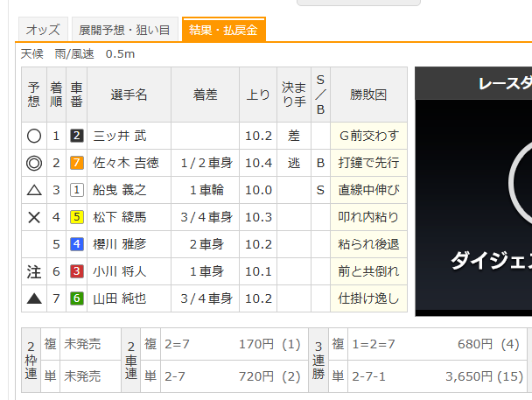Click racer name 船曳 義之
The width and height of the screenshot is (532, 400).
tap(120, 190)
